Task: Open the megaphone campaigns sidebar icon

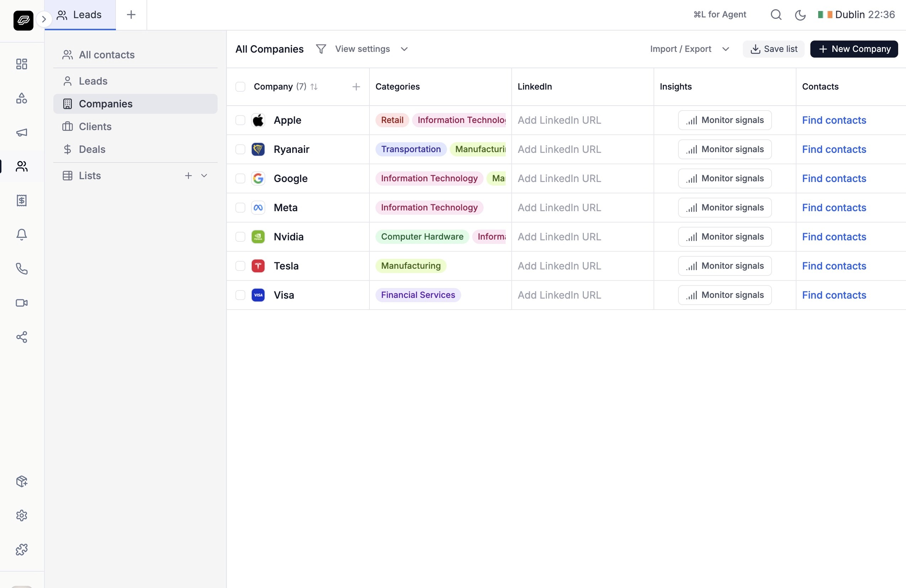Action: pyautogui.click(x=22, y=132)
